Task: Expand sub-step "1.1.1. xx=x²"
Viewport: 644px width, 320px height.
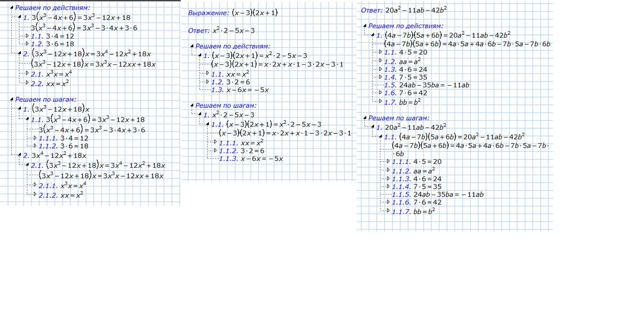Action: point(216,143)
